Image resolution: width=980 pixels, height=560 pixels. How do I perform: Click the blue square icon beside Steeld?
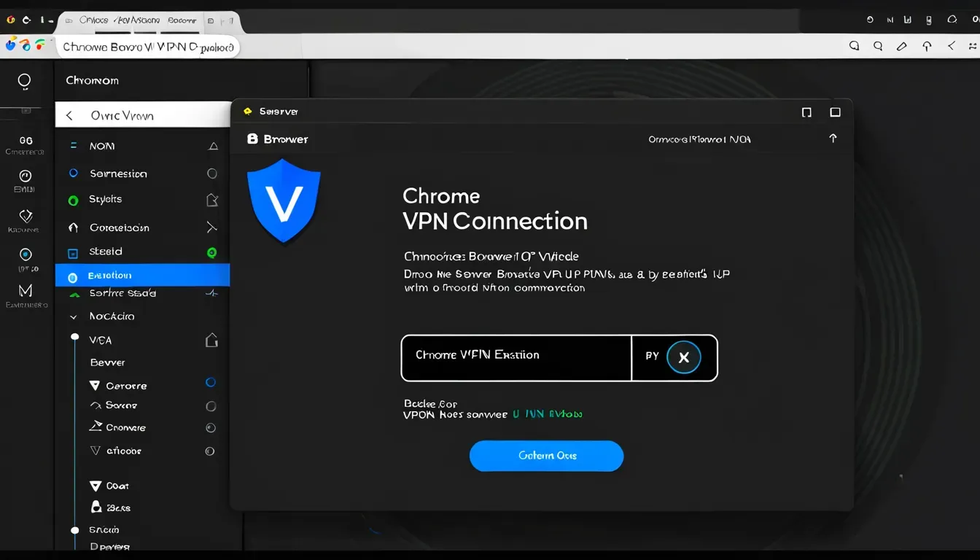[73, 253]
